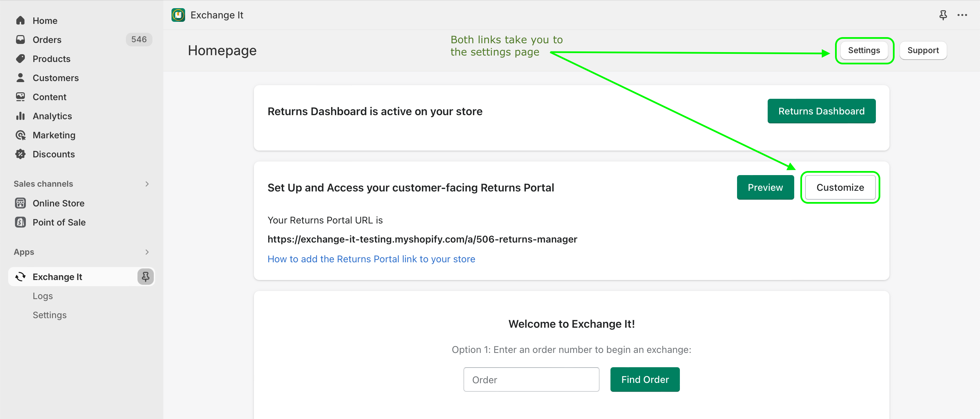The width and height of the screenshot is (980, 419).
Task: Click the Customize button
Action: pos(840,187)
